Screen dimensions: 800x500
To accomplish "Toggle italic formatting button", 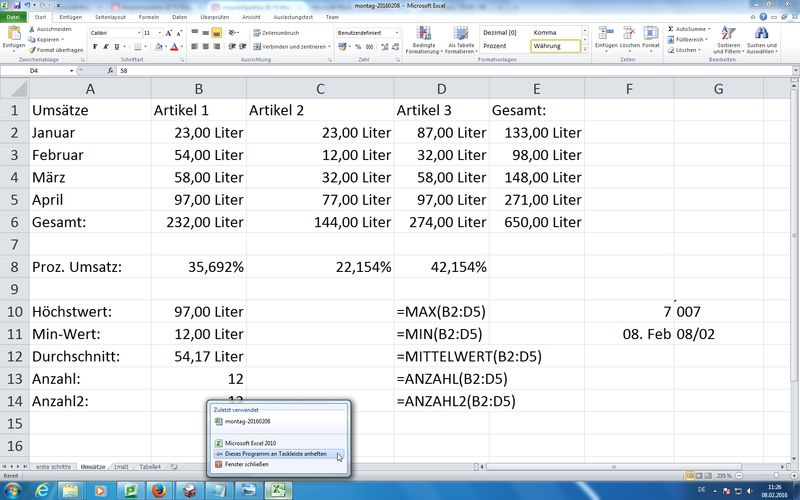I will coord(104,46).
